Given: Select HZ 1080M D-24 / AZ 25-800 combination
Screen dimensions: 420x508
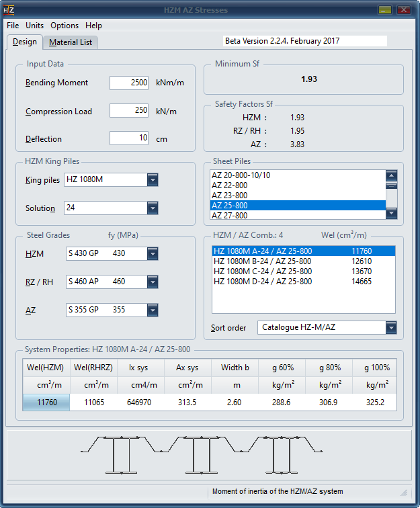Looking at the screenshot, I should [x=304, y=281].
